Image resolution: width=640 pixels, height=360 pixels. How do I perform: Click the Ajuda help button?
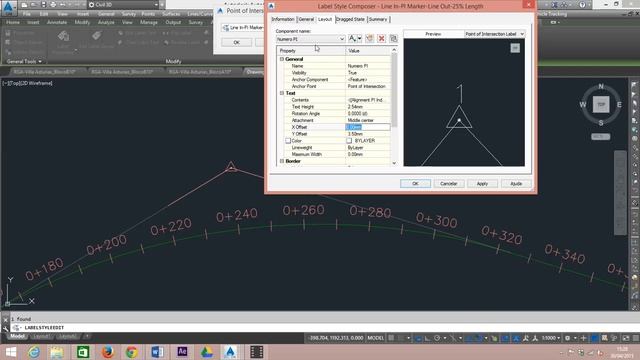coord(516,184)
